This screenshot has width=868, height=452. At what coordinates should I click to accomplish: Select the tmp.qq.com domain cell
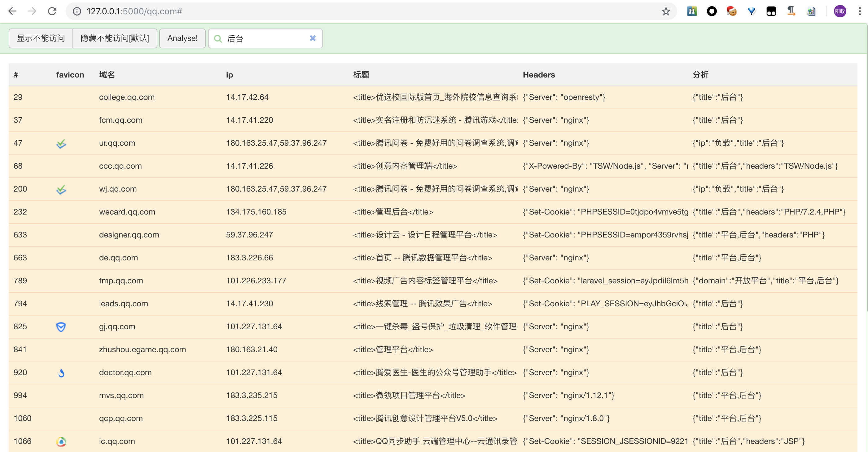tap(121, 281)
